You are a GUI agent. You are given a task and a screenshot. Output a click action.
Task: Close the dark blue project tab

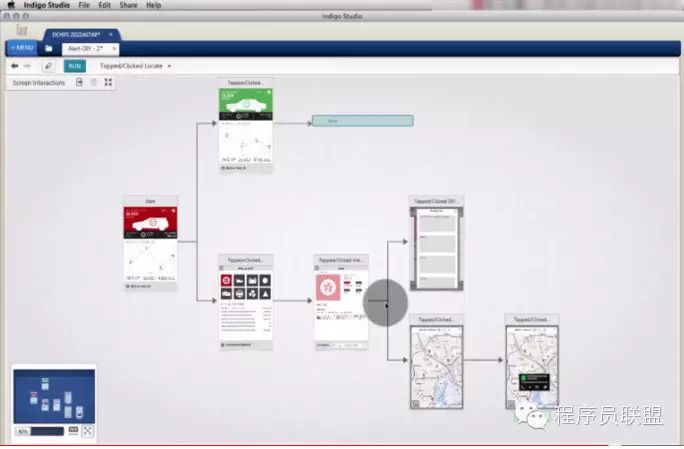(x=111, y=34)
